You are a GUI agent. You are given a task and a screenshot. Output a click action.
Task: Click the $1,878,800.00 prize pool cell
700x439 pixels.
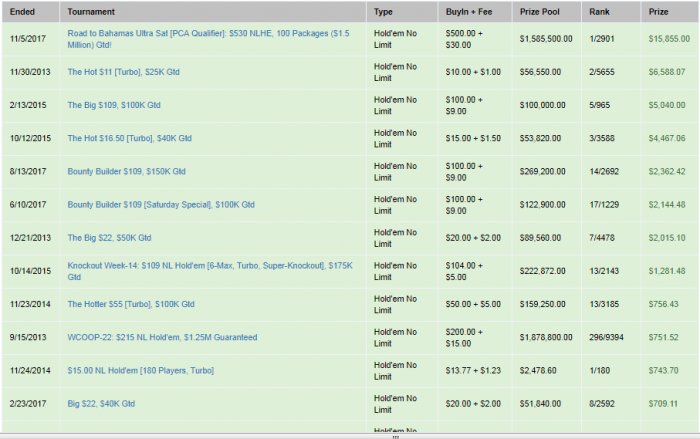(x=546, y=337)
